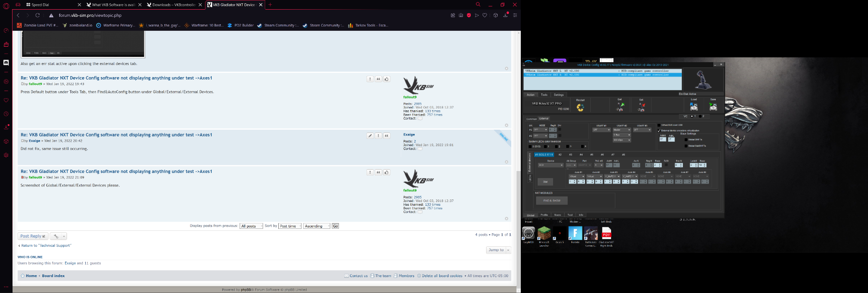Open the USART #2 Master dropdown
Viewport: 868px width, 293px height.
622,130
